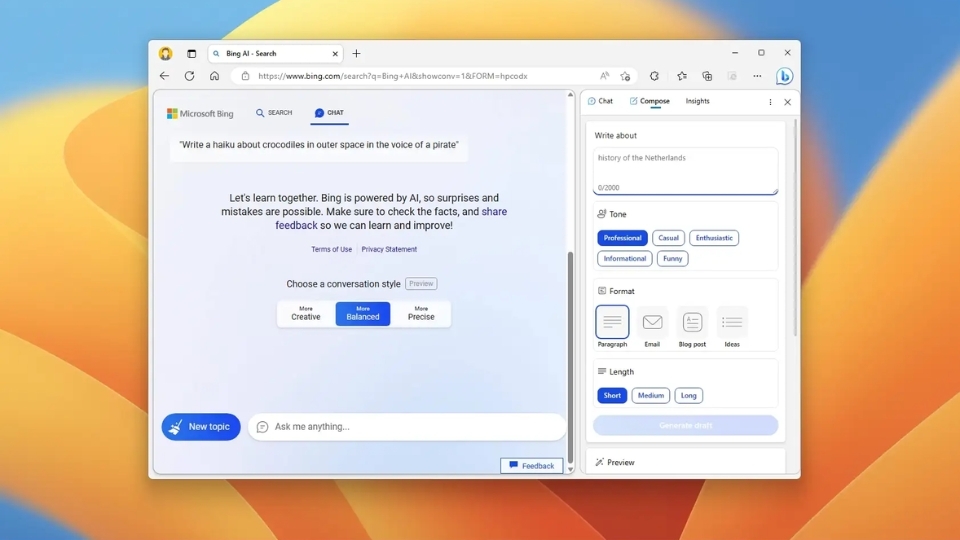
Task: Open Privacy Statement link
Action: (389, 249)
